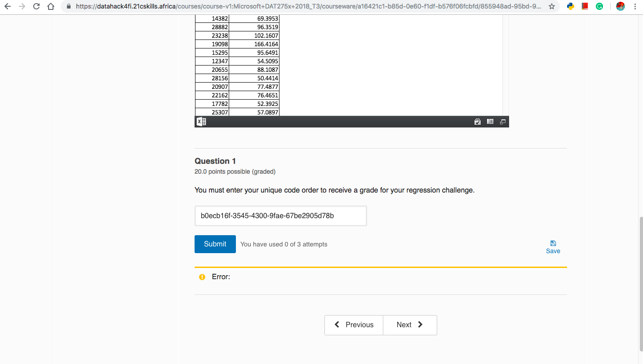Select the cell containing 15295
The height and width of the screenshot is (364, 643).
coord(212,53)
